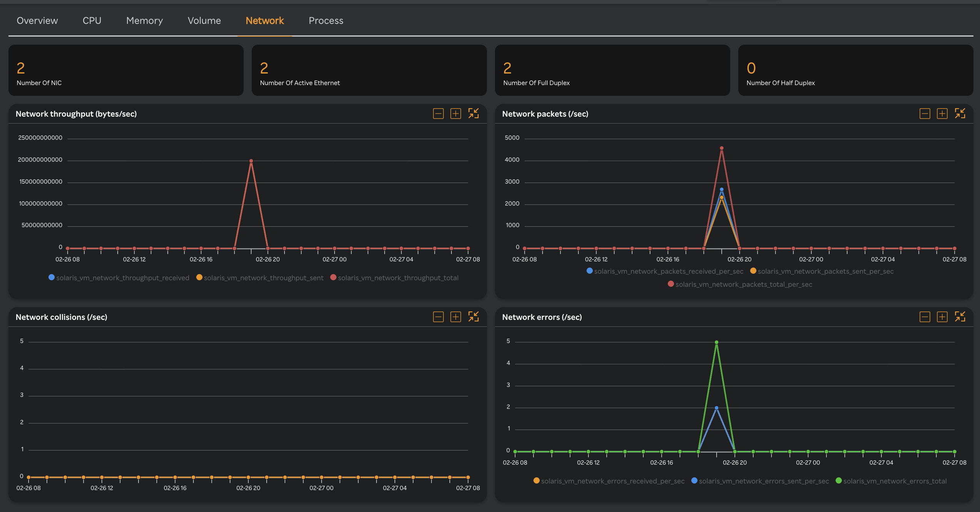Click the solaris_vm_network_errors_received_per_sec legend entry

tap(612, 481)
